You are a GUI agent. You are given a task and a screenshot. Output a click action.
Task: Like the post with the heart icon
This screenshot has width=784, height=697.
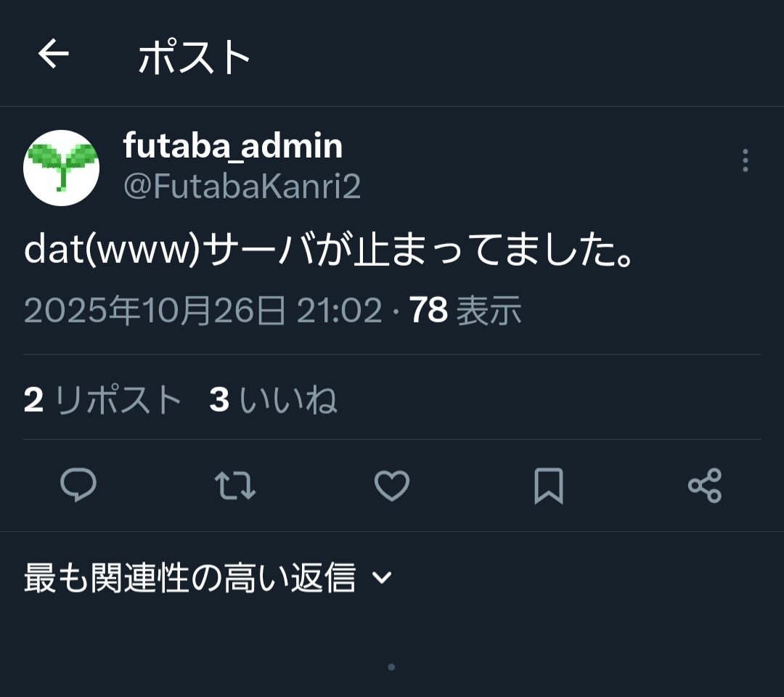pyautogui.click(x=392, y=486)
